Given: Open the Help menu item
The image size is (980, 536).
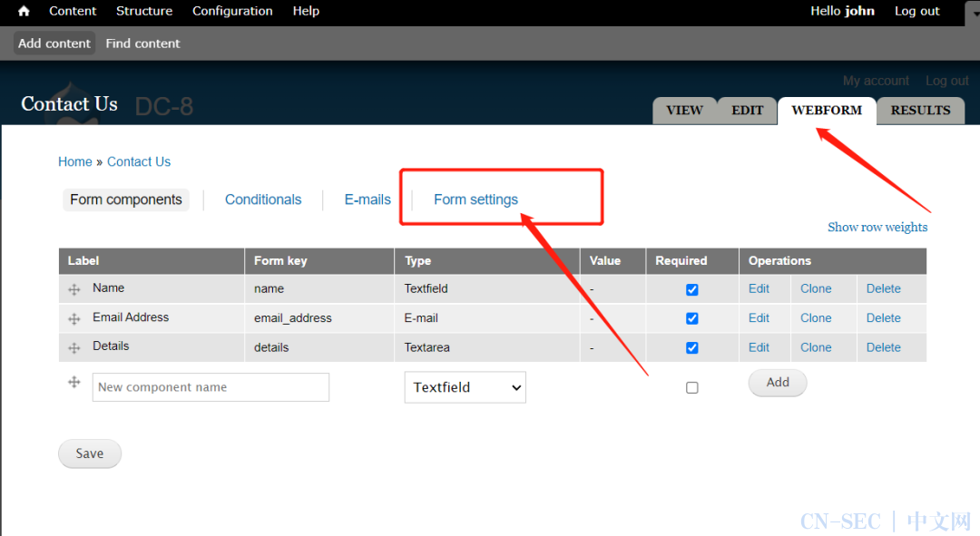Looking at the screenshot, I should (306, 11).
